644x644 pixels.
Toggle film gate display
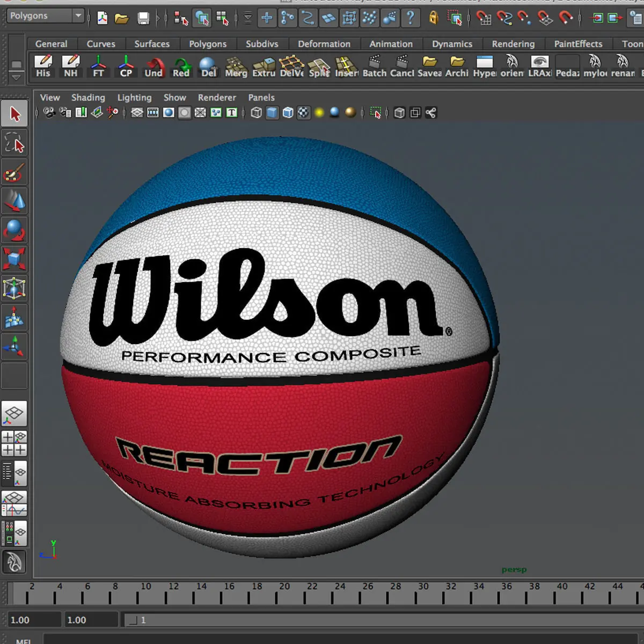pos(153,113)
